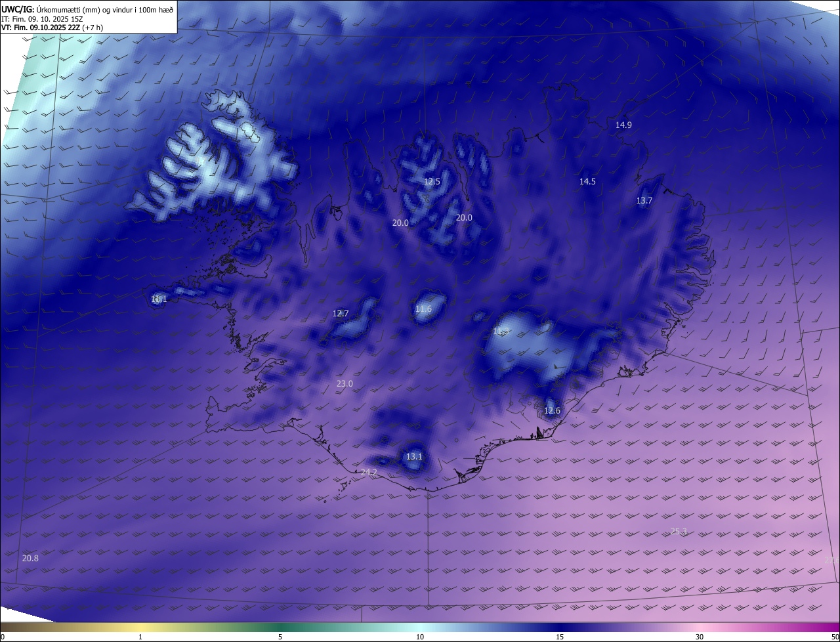Click the 24.2 value on the coast
The image size is (840, 642).
(369, 472)
